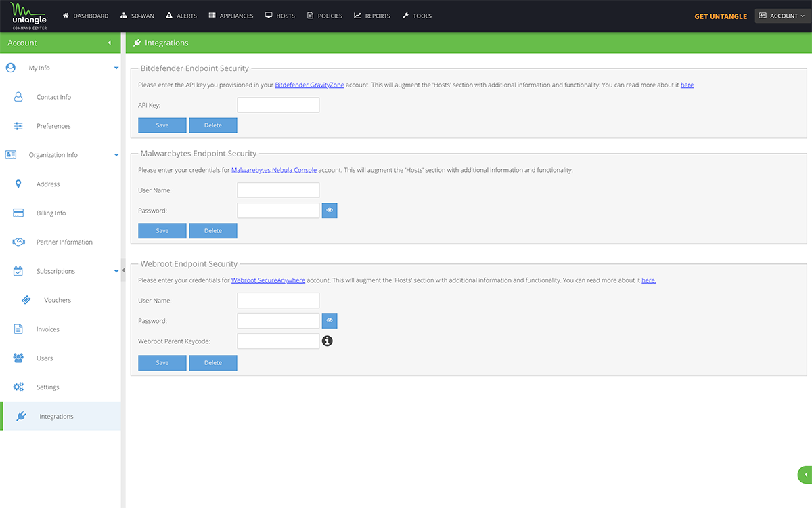Focus the Webroot Password field
Screen dimensions: 812x508
tap(278, 321)
